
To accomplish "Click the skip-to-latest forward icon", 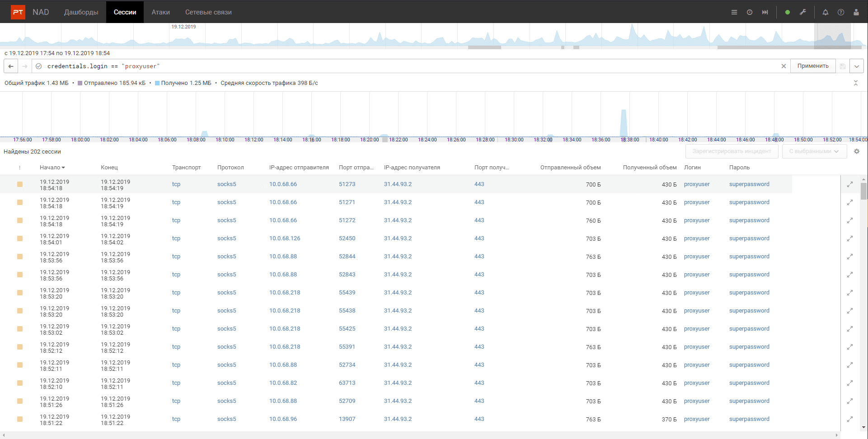I will pyautogui.click(x=765, y=12).
